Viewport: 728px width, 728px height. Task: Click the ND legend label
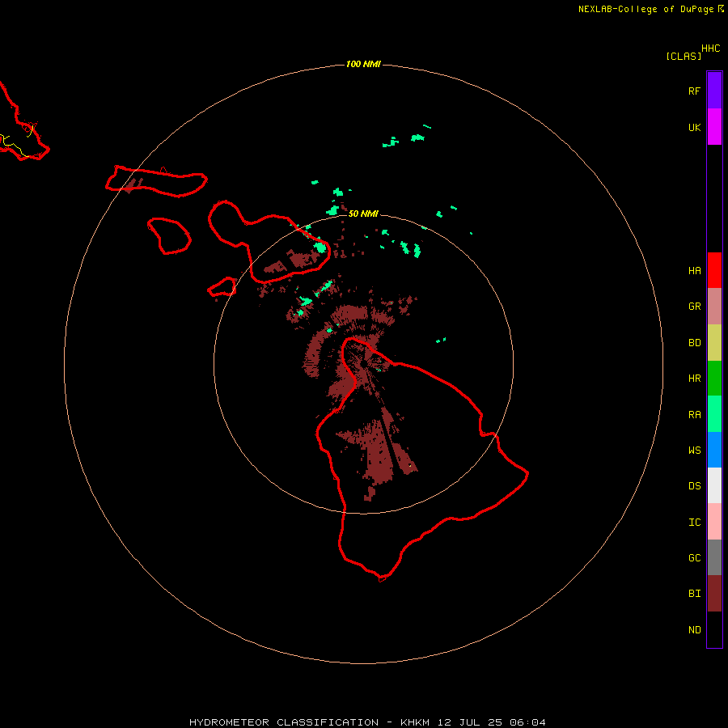694,630
